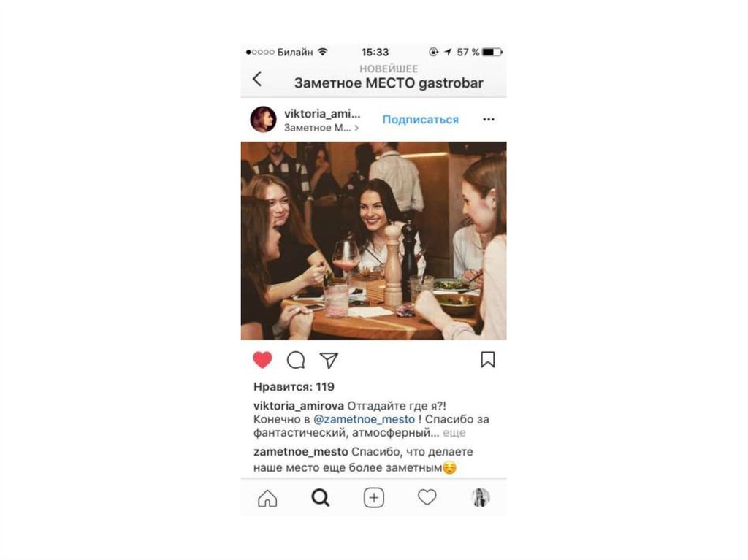This screenshot has height=560, width=748.
Task: Open viktoria_amirova username in caption
Action: tap(299, 406)
